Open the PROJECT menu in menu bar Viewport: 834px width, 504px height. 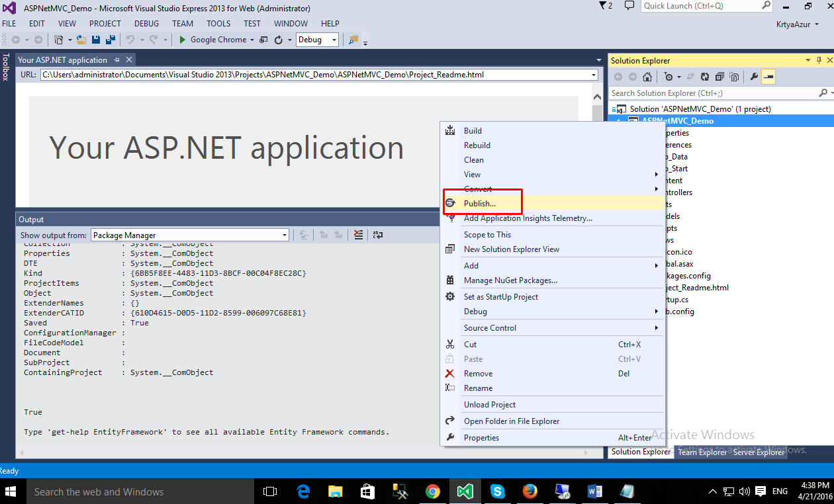[x=105, y=23]
